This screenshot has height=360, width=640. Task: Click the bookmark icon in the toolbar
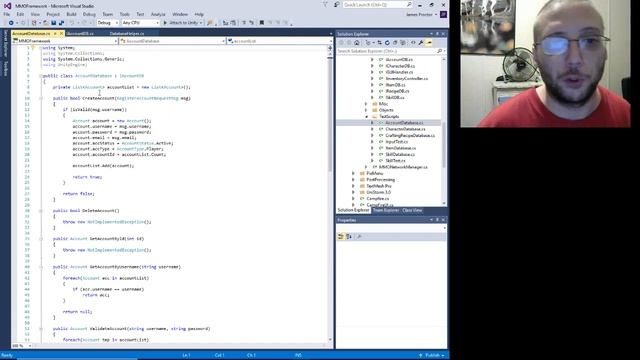click(x=262, y=23)
